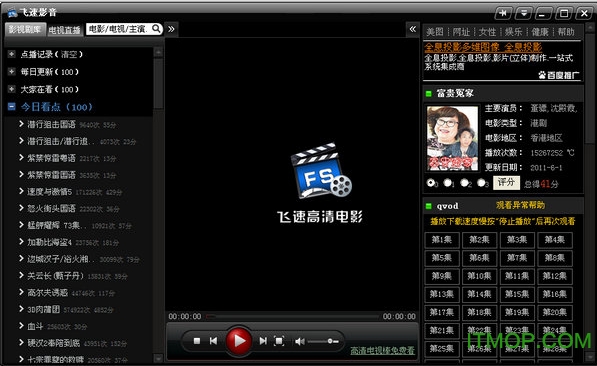Open the 女性 menu item
This screenshot has width=597, height=366.
click(x=487, y=32)
